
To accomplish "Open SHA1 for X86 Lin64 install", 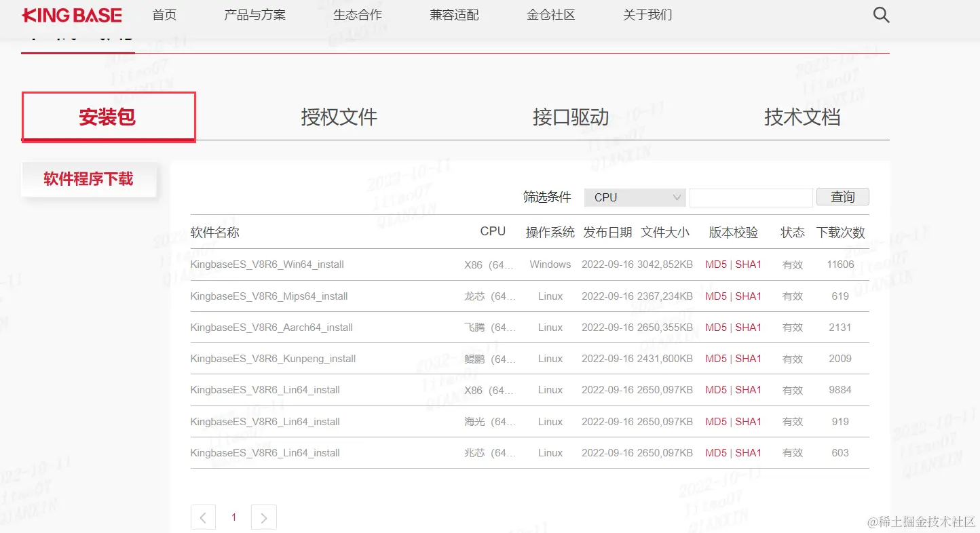I will 749,390.
